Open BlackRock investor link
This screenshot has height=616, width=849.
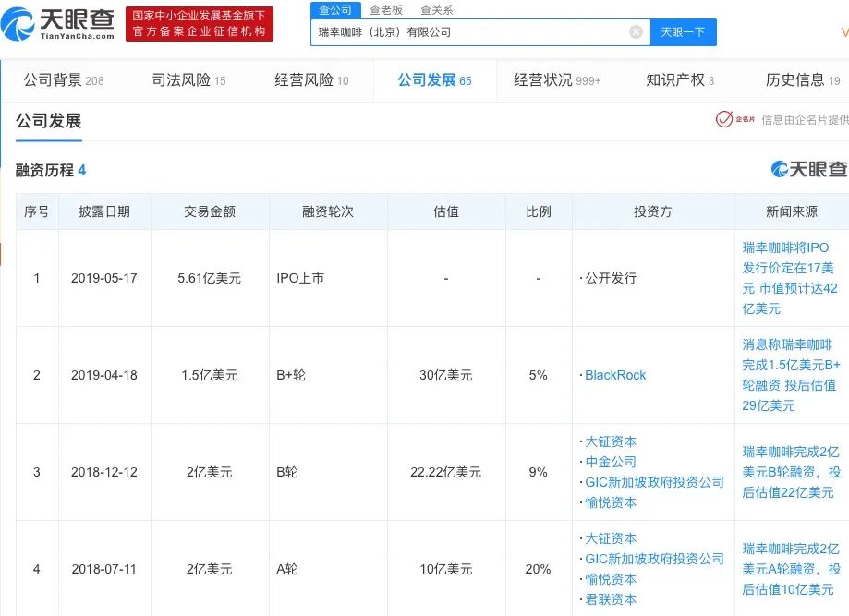click(615, 375)
